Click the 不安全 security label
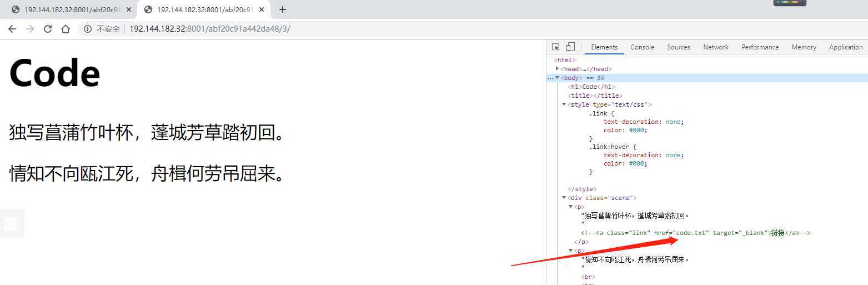The image size is (868, 285). tap(108, 29)
